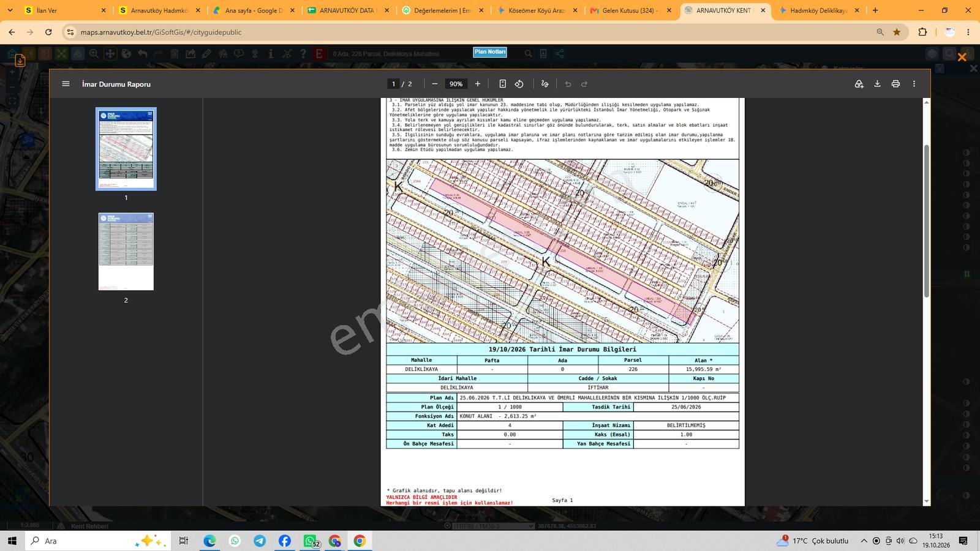Switch to Hadımköy Deliklikaya browser tab

click(820, 10)
